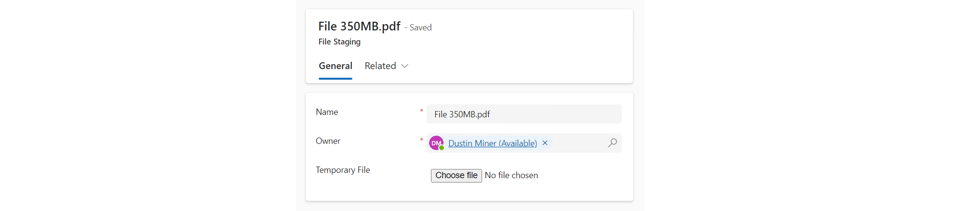
Task: Click the Owner field label
Action: (328, 141)
